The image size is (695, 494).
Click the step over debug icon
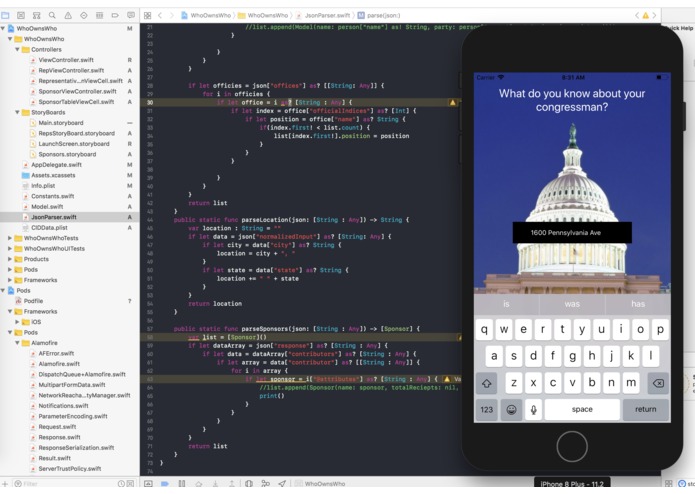[199, 484]
